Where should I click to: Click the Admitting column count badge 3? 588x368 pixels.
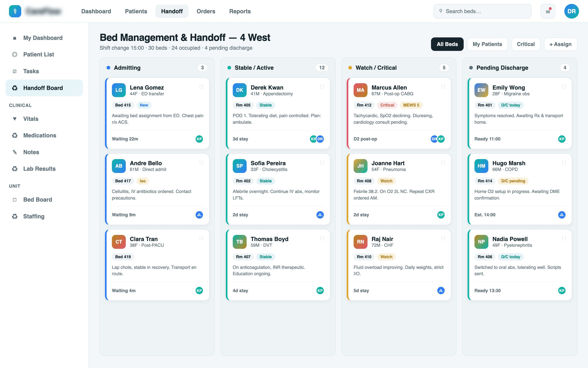coord(202,68)
